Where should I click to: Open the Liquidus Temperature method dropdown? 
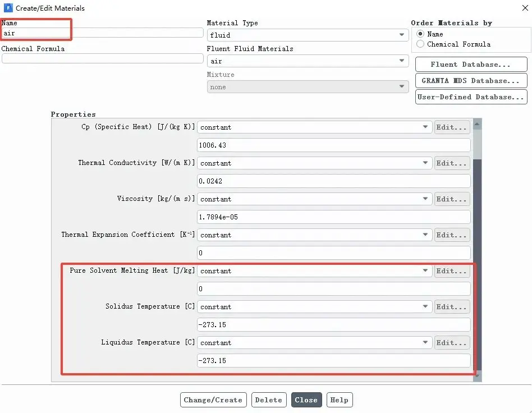[x=314, y=343]
